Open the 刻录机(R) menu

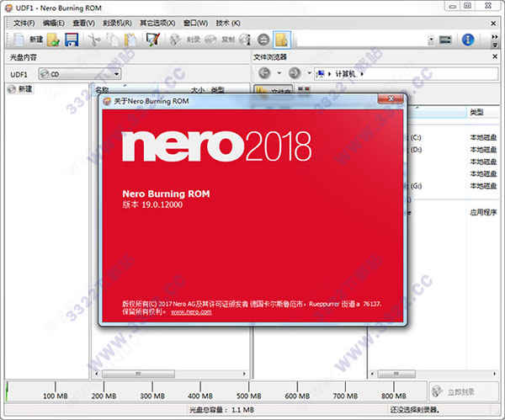(117, 24)
